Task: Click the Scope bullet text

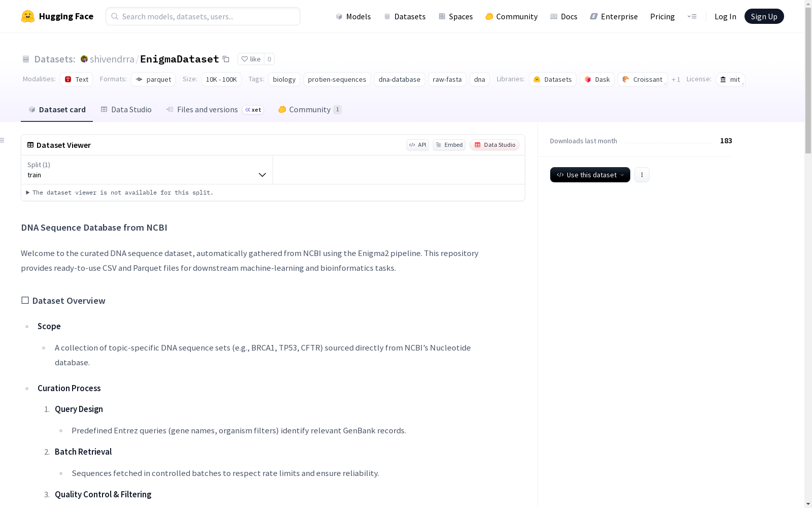Action: pos(49,326)
